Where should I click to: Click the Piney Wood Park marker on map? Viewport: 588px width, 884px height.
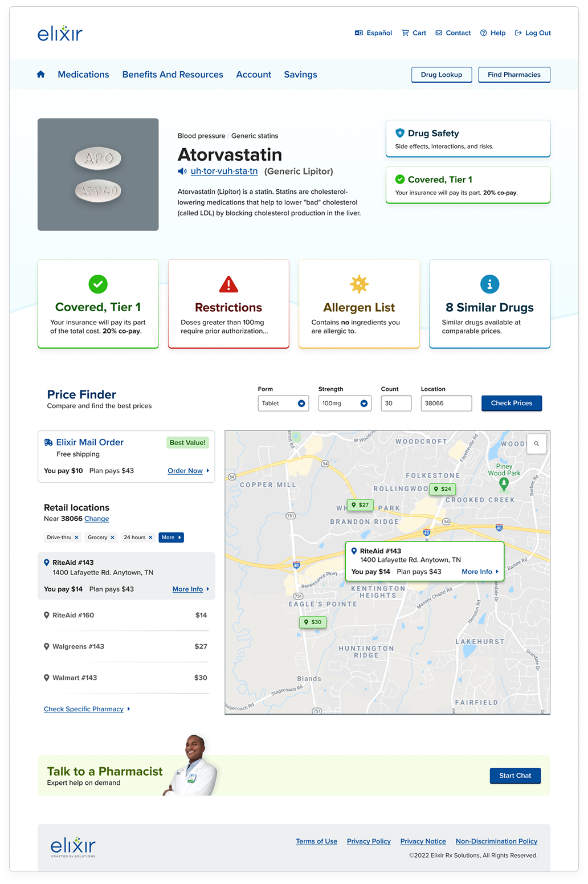tap(504, 484)
